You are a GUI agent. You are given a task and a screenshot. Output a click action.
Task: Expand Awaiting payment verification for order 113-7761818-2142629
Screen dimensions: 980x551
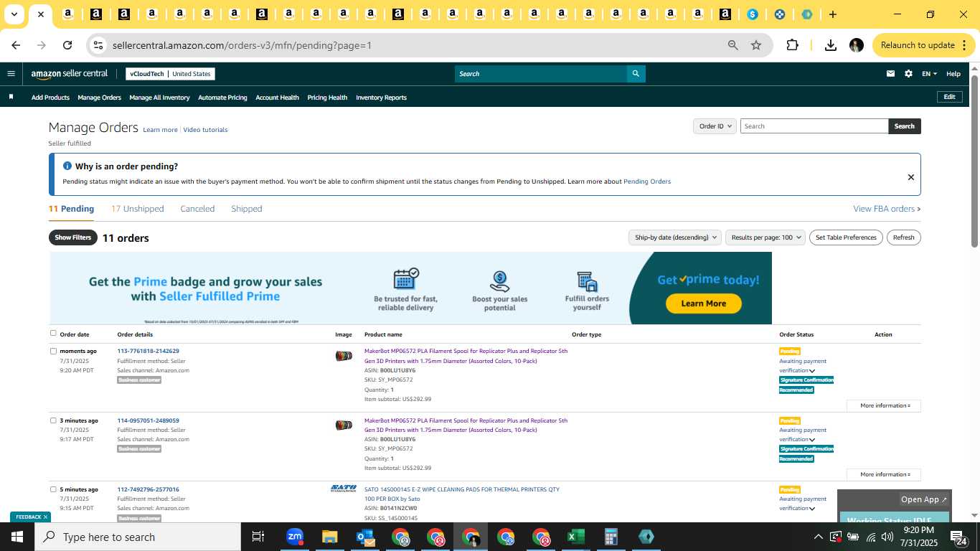click(x=812, y=371)
